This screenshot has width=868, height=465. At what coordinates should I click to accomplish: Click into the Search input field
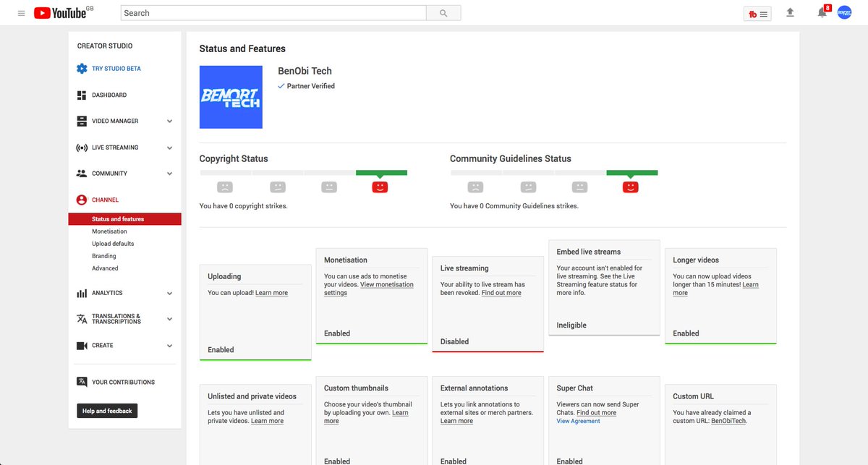pos(273,13)
